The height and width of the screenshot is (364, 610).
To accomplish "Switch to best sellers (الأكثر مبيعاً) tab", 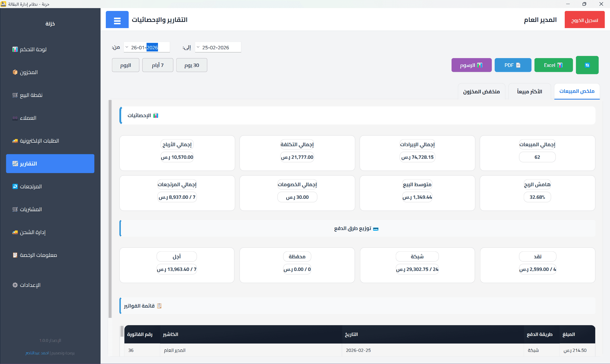I will coord(529,91).
